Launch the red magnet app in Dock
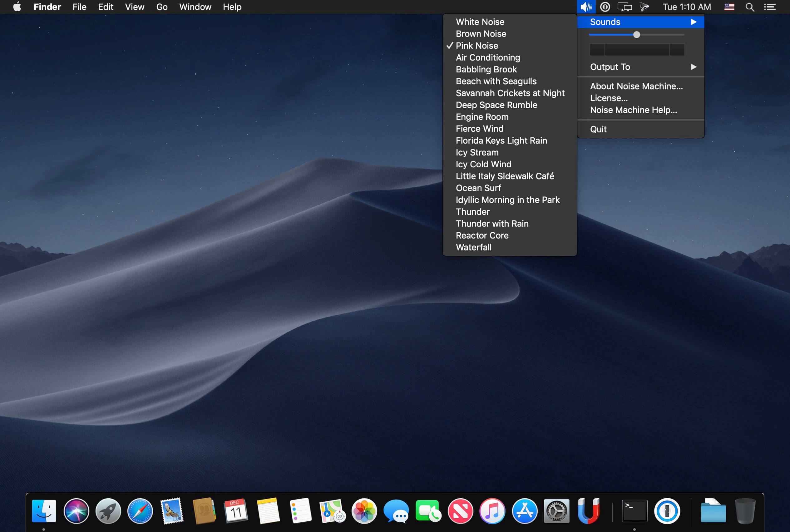Image resolution: width=790 pixels, height=532 pixels. click(x=589, y=511)
